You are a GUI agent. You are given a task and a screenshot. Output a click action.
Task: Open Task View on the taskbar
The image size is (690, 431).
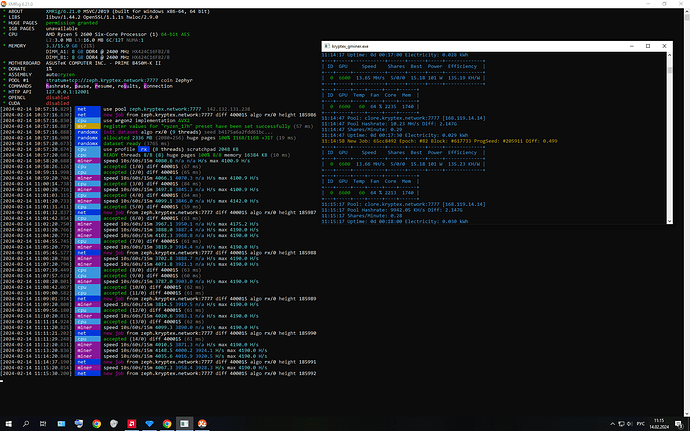pos(43,424)
